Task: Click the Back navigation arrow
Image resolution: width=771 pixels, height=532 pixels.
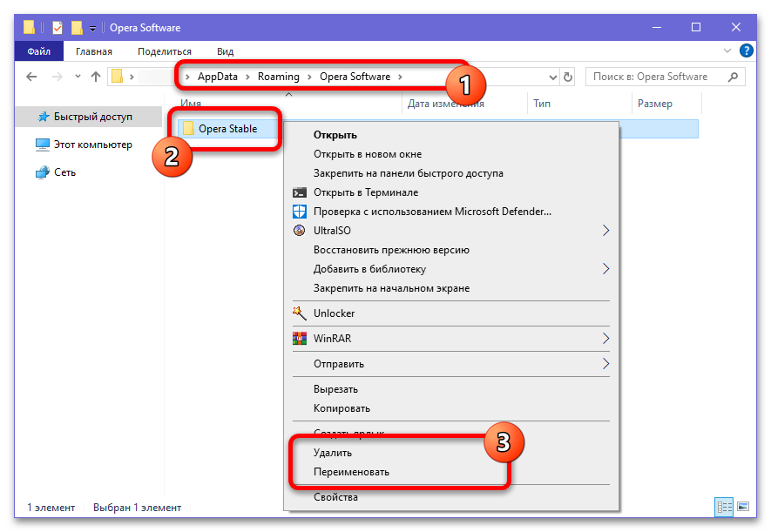Action: pyautogui.click(x=31, y=77)
